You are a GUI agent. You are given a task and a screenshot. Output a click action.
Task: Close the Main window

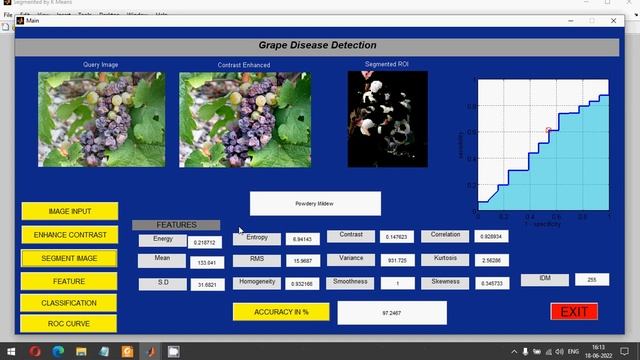pyautogui.click(x=613, y=20)
